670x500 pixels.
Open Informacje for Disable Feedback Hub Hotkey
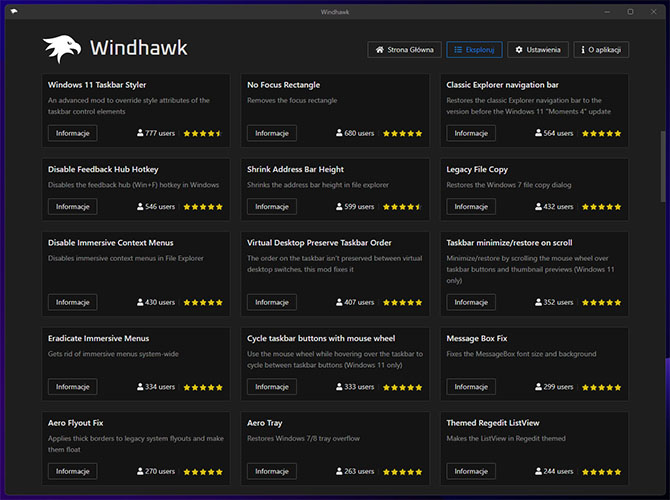click(73, 206)
